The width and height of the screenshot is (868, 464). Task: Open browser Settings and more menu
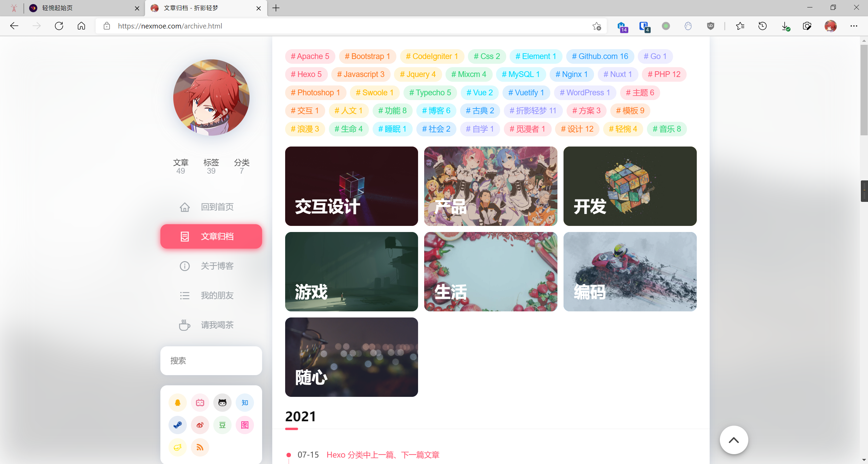click(854, 26)
